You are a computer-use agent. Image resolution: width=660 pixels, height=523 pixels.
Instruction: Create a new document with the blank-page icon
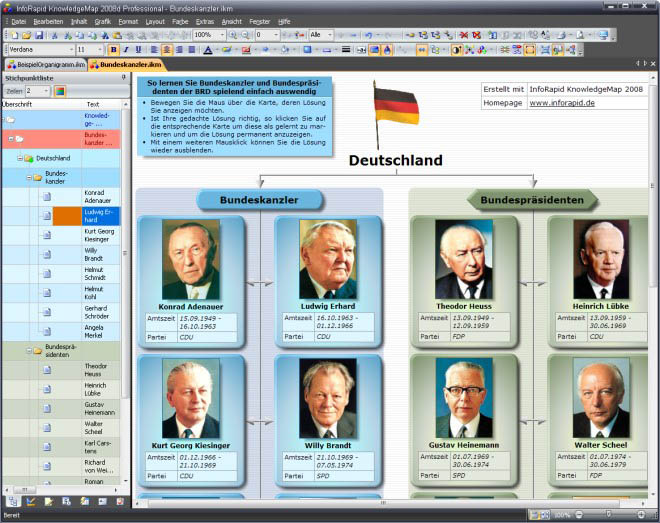pos(13,35)
